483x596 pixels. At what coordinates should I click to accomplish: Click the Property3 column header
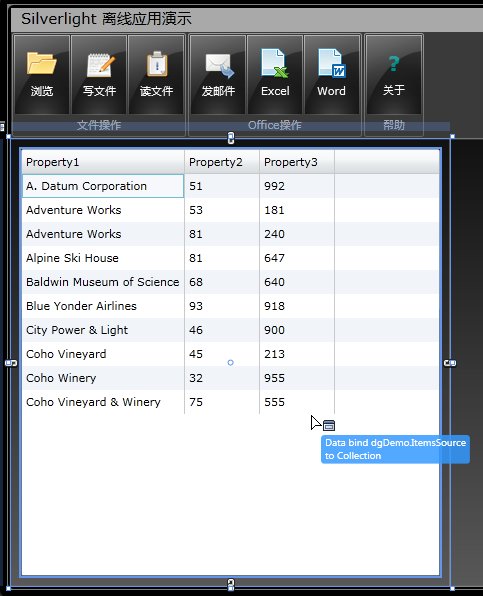(x=297, y=162)
